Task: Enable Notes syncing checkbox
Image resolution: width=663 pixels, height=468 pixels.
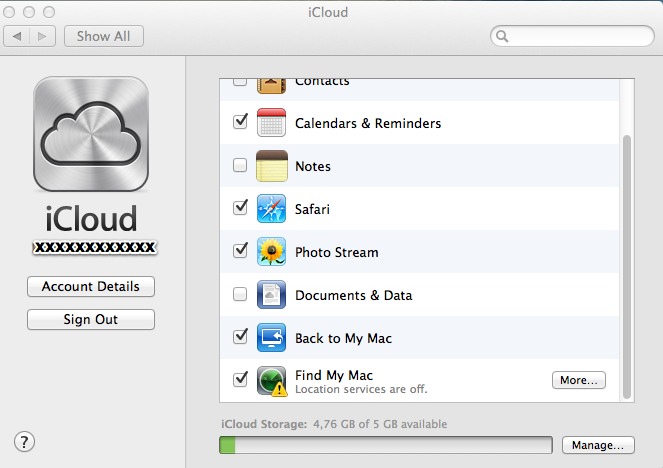Action: 240,165
